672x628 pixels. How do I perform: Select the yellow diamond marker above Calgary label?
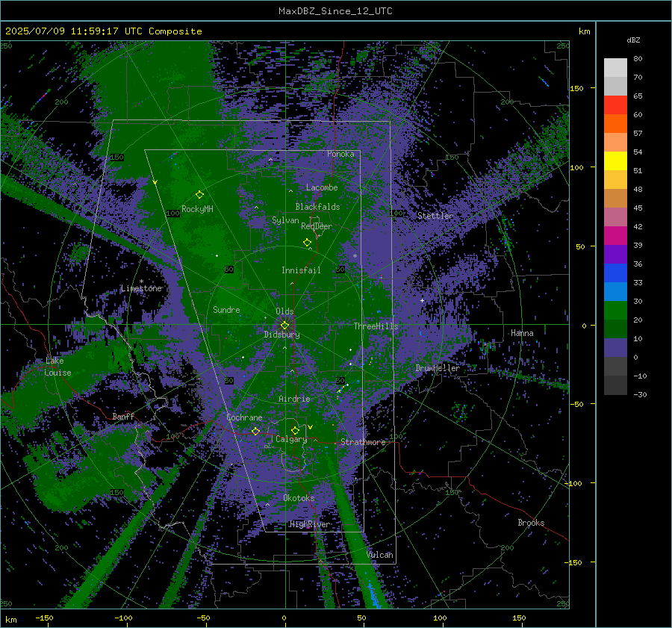pyautogui.click(x=295, y=430)
